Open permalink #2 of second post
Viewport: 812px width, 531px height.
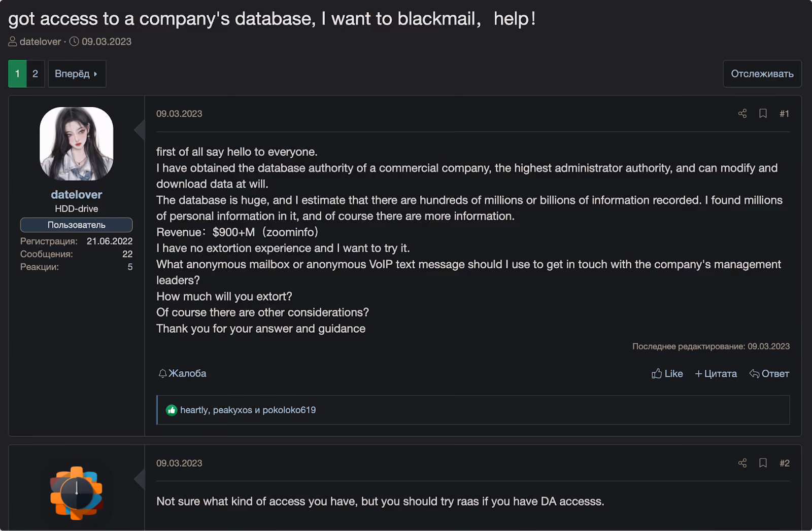(x=784, y=463)
